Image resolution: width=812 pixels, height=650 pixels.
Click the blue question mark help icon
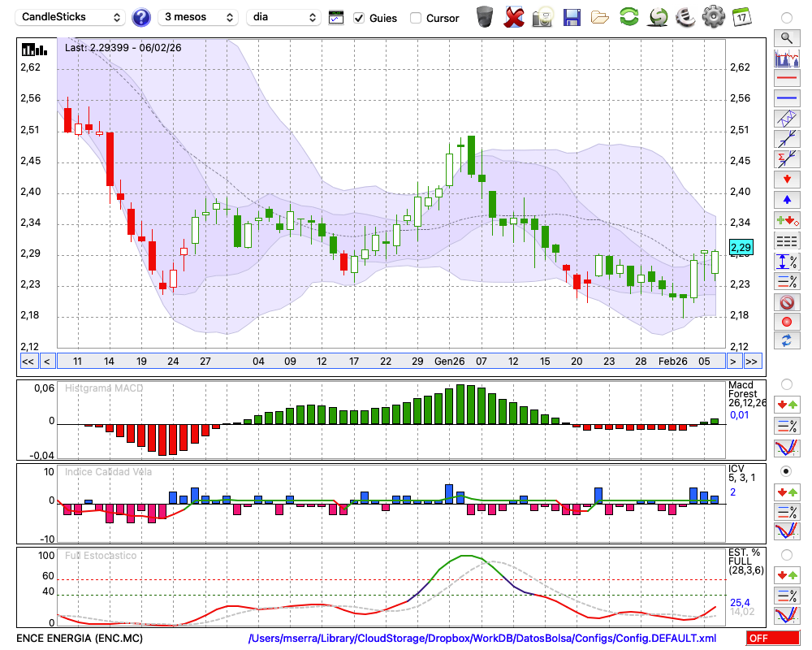pos(140,18)
